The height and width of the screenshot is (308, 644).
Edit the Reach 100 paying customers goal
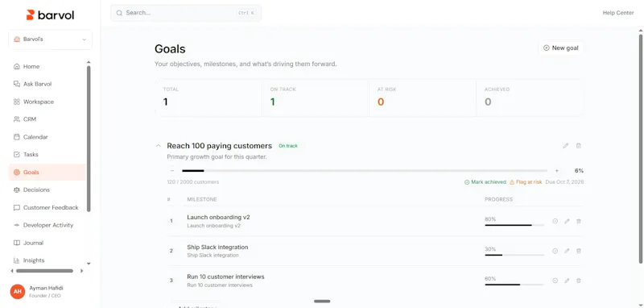click(566, 146)
